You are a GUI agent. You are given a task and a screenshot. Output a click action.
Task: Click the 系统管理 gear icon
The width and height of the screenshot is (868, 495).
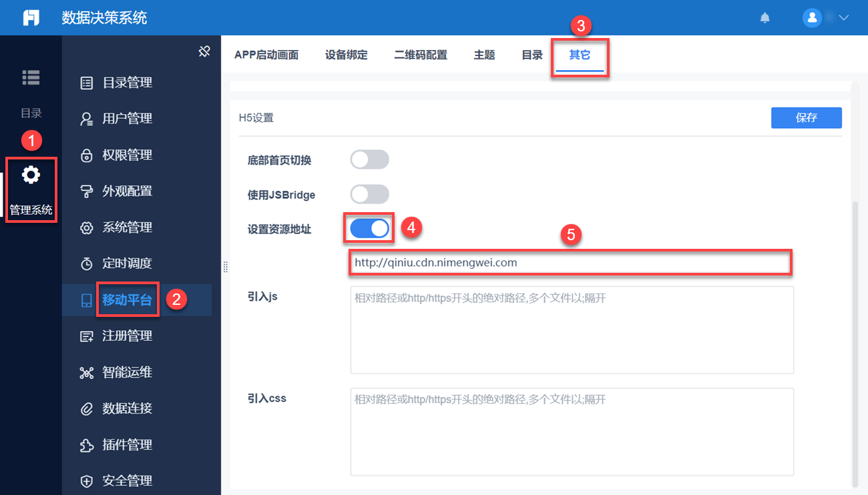tap(87, 227)
